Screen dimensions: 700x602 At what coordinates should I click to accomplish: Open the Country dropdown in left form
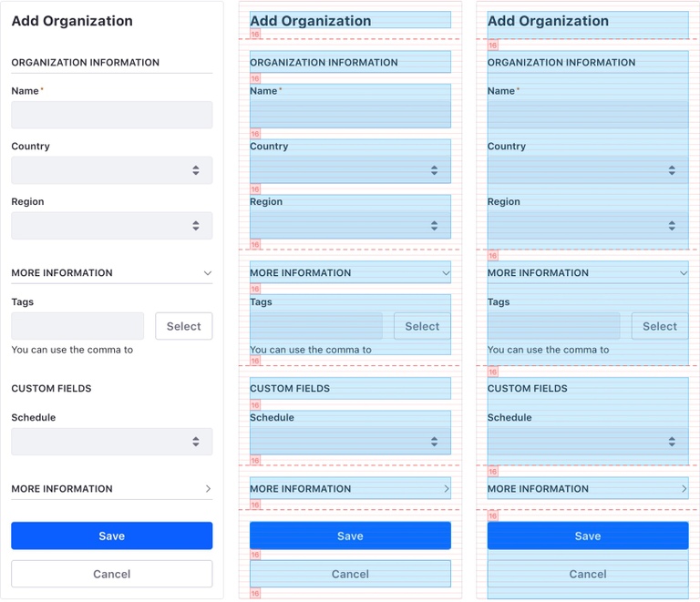click(x=111, y=170)
